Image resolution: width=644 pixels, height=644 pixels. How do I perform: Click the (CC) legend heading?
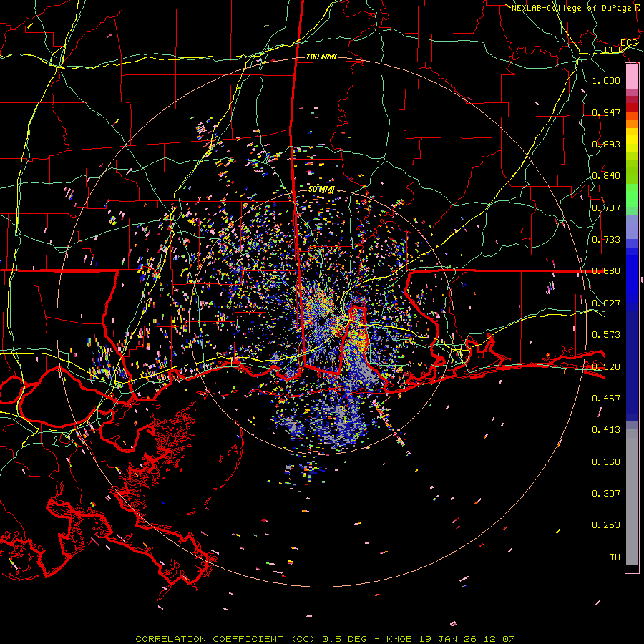pyautogui.click(x=611, y=50)
